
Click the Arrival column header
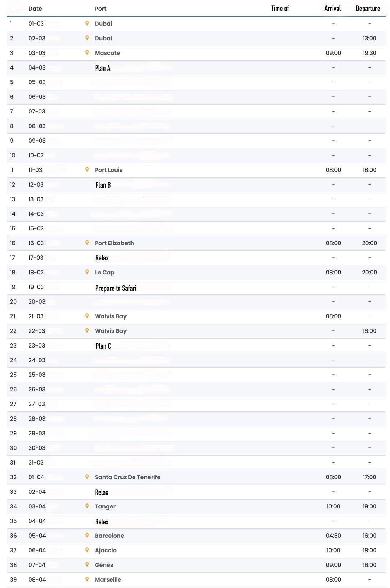[333, 9]
